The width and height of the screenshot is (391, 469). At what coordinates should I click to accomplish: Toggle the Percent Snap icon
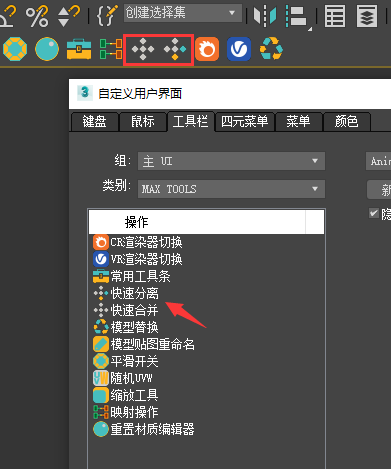coord(37,16)
